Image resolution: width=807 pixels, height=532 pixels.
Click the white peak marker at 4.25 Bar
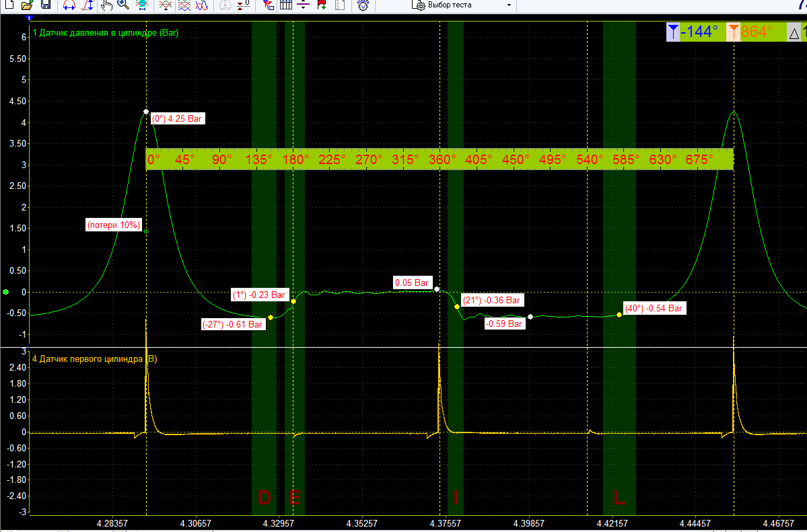pos(146,112)
